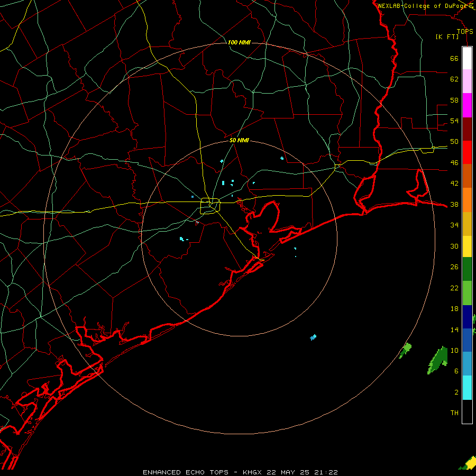This screenshot has width=476, height=476.
Task: Click the 22 value on the legend
Action: click(x=454, y=288)
